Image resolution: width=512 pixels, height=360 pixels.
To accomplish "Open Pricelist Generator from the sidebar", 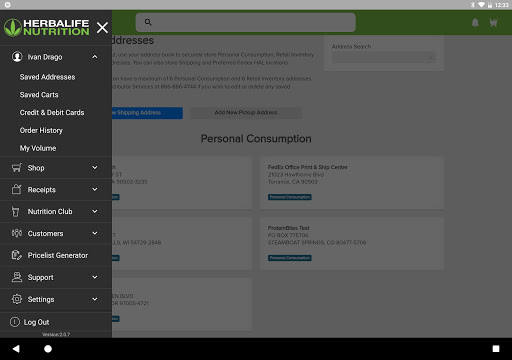I will [56, 255].
